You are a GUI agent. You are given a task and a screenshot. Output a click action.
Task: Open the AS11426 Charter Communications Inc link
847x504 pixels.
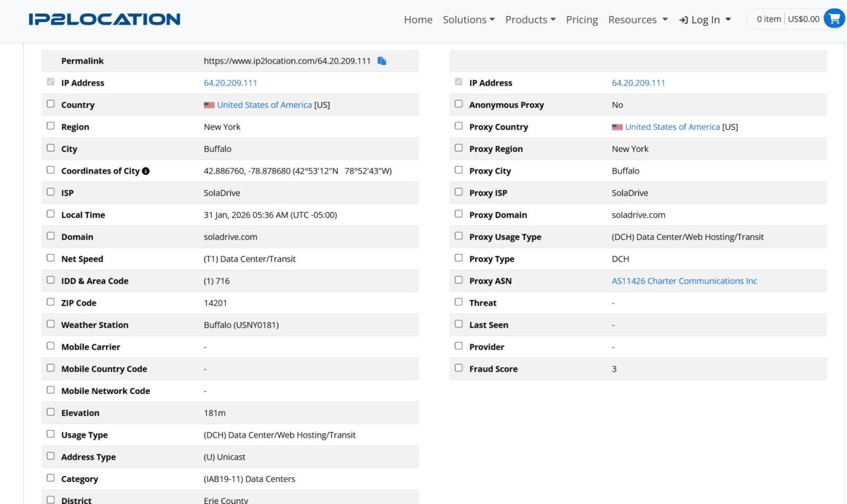pos(684,281)
